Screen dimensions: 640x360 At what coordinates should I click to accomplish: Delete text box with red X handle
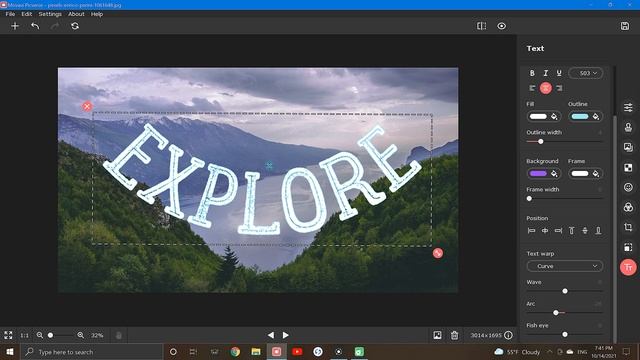87,107
